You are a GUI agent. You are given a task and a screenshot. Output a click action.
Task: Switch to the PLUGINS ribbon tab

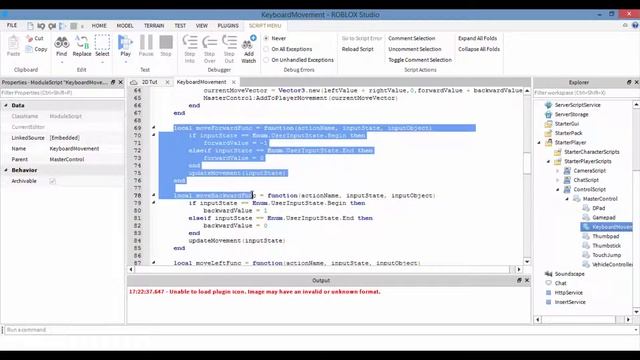(228, 25)
